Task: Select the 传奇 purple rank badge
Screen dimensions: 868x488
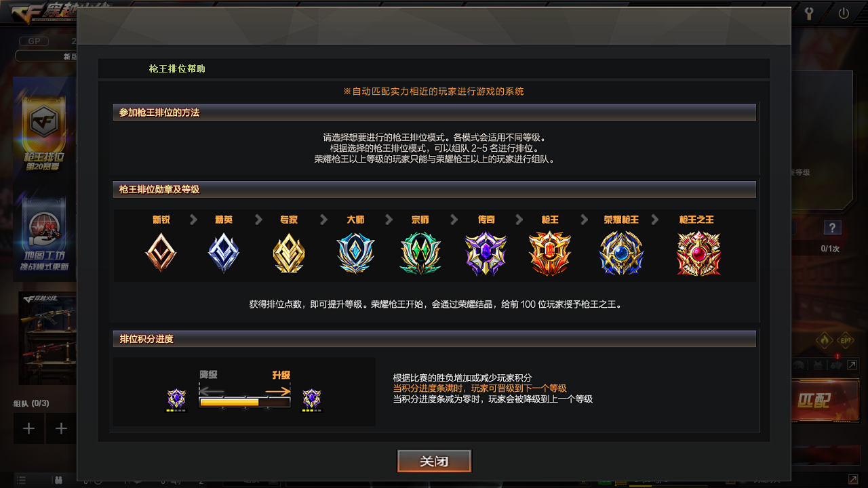Action: [486, 253]
